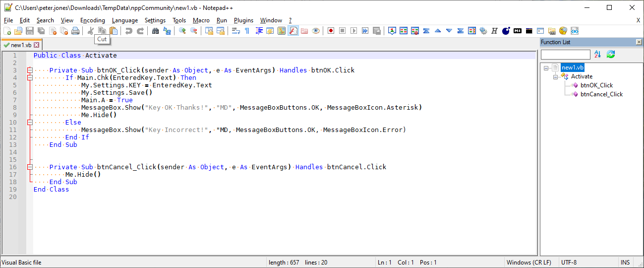
Task: Click the XML tools toolbar icon
Action: [x=575, y=31]
